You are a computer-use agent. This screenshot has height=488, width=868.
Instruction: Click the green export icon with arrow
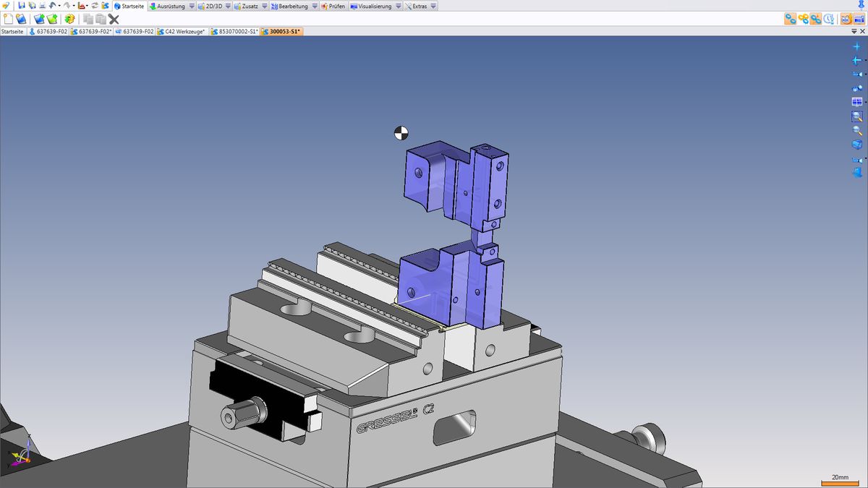click(x=52, y=19)
